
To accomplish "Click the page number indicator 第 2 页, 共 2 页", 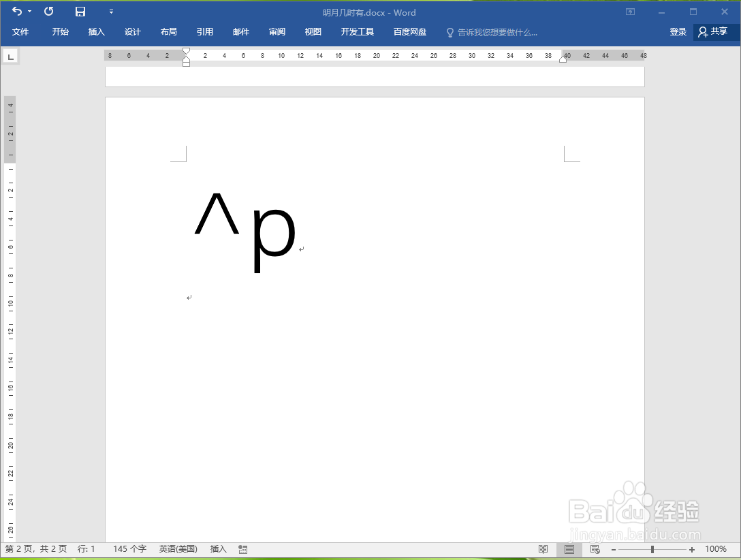I will pos(36,548).
